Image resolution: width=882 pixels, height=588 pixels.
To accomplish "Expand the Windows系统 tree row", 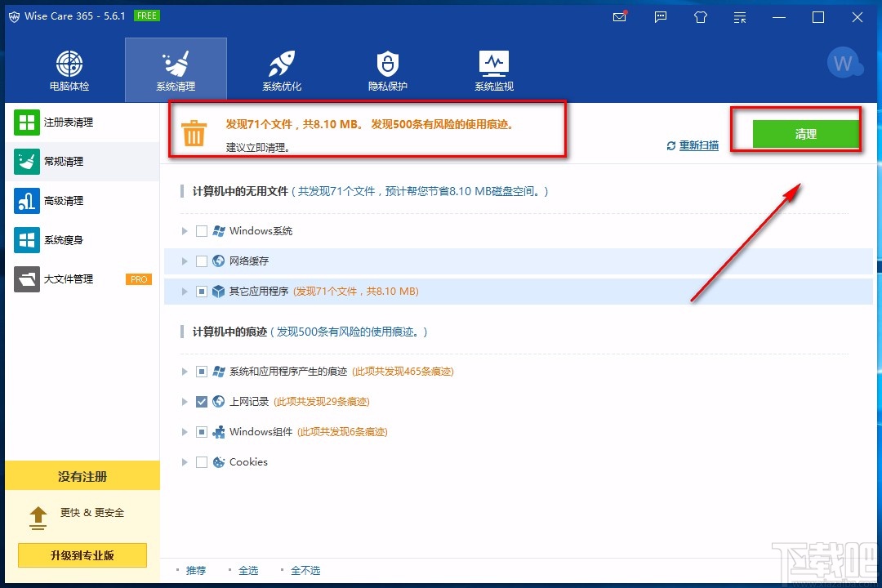I will 185,230.
